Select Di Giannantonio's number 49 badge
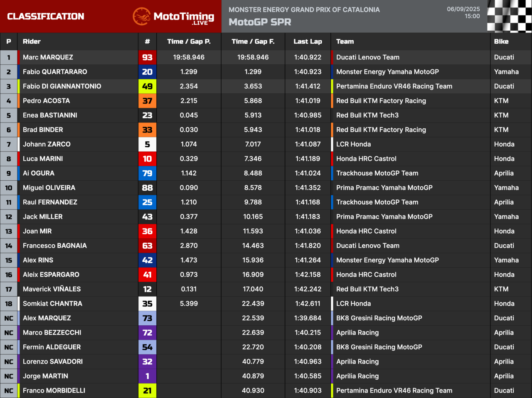Image resolution: width=532 pixels, height=398 pixels. 148,86
